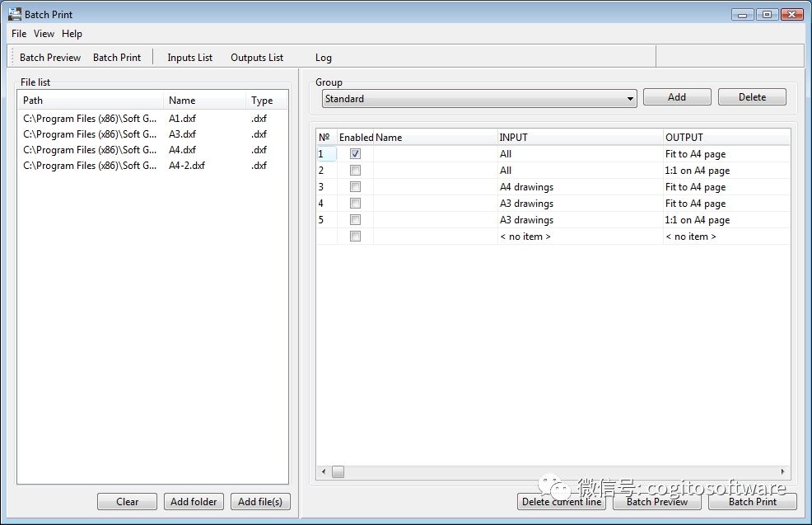Click the Add group button
Image resolution: width=812 pixels, height=525 pixels.
677,97
